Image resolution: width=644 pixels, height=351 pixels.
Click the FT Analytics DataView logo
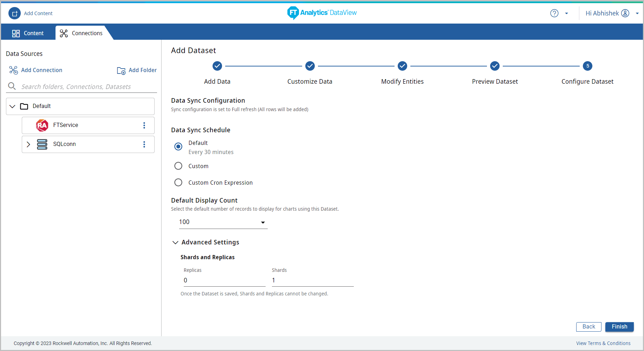click(322, 13)
